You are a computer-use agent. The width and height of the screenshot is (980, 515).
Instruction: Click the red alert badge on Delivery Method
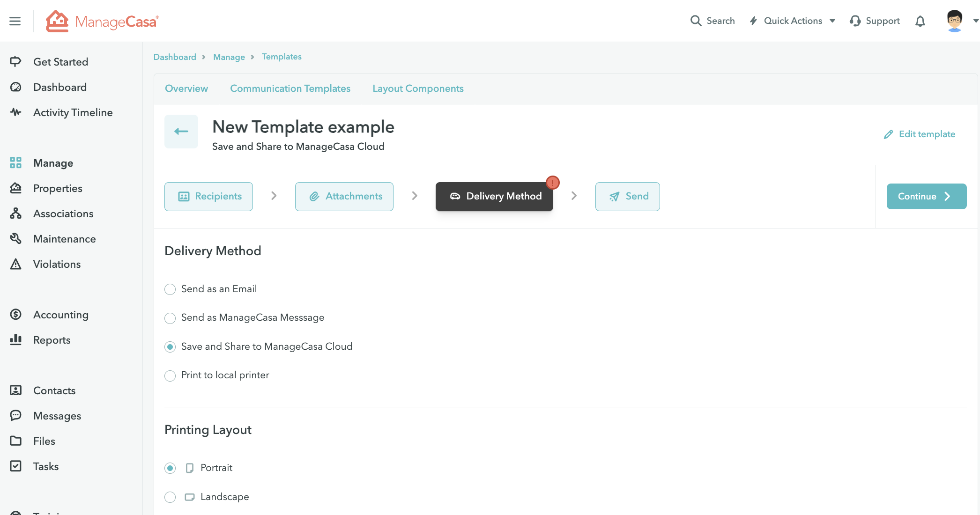[x=553, y=183]
